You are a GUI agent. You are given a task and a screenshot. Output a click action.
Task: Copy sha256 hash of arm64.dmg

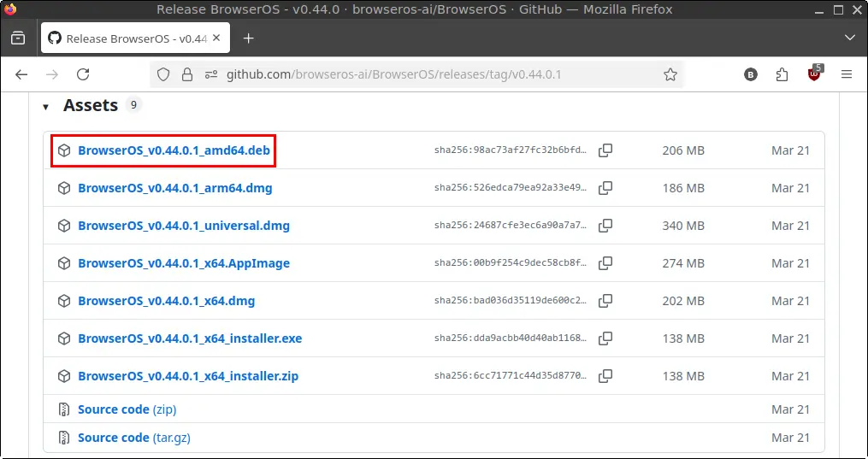(605, 188)
